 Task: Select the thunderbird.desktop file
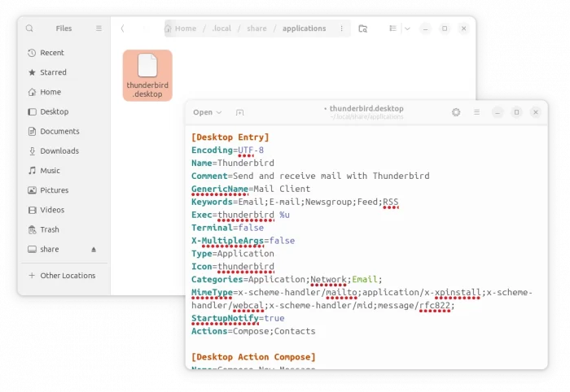147,75
